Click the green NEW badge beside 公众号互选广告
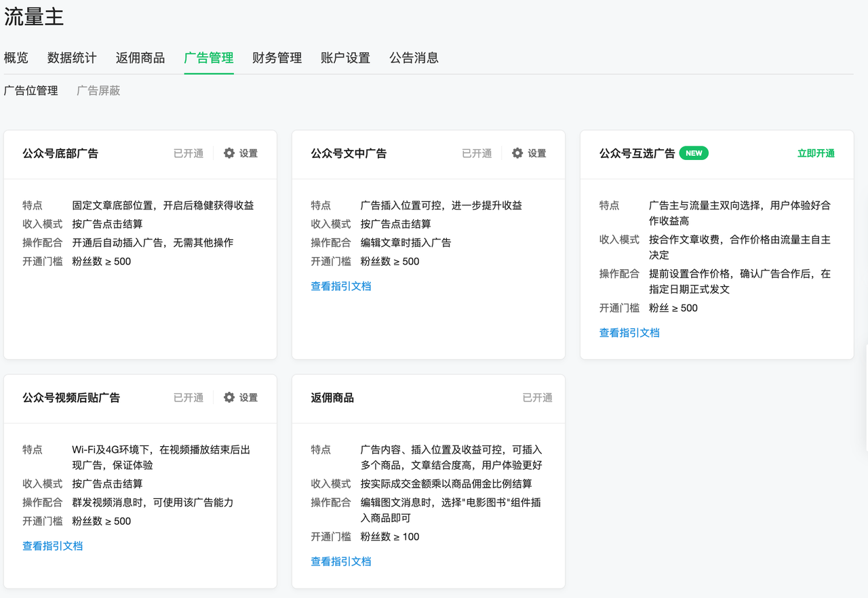The height and width of the screenshot is (598, 868). click(x=694, y=153)
